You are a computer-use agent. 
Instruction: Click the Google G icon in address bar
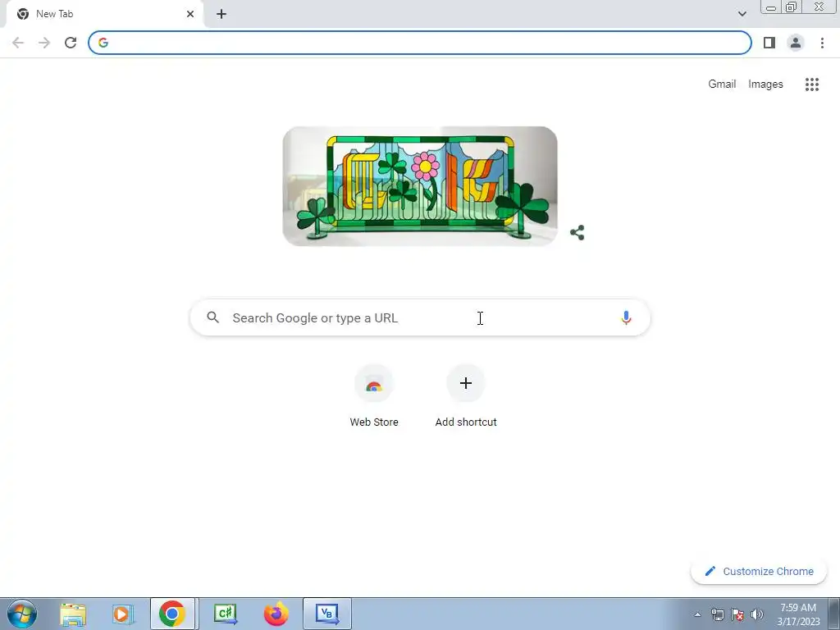point(103,43)
